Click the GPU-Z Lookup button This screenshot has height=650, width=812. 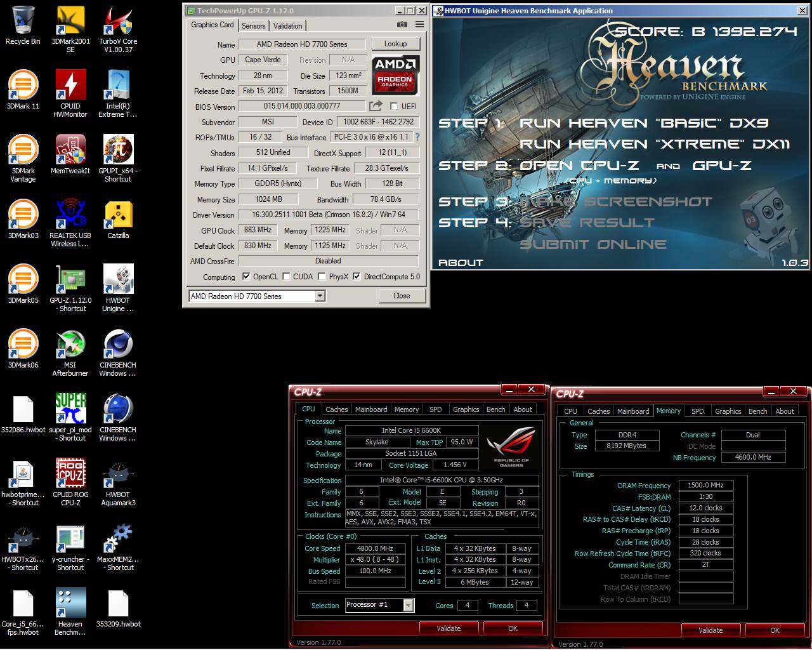[x=395, y=44]
